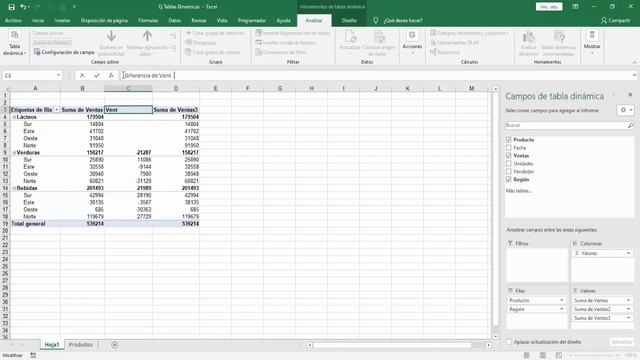Open the Suma de Ventas2 dropdown in Valores
The width and height of the screenshot is (640, 360).
(x=629, y=309)
